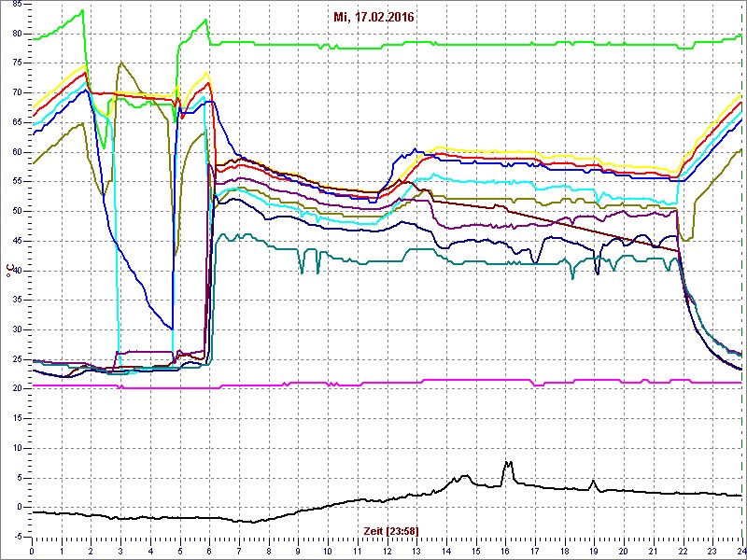Choose hour 17 label on the time axis

click(x=535, y=550)
